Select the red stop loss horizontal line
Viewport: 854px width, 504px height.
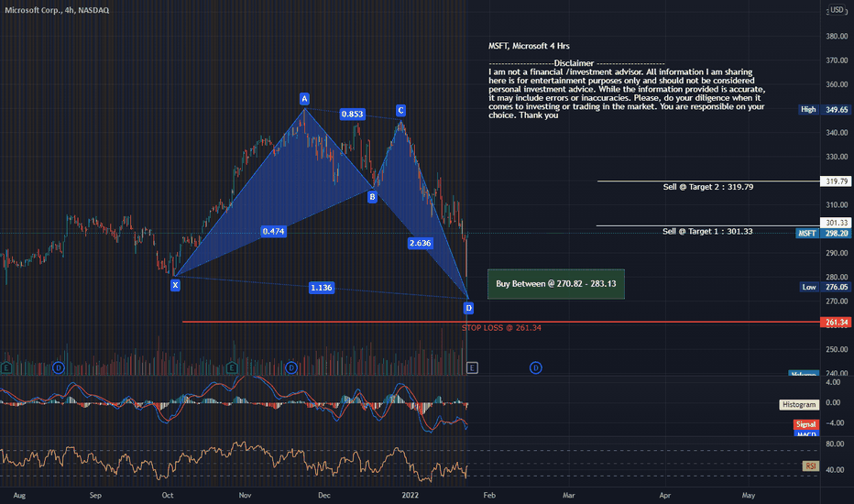coord(501,322)
